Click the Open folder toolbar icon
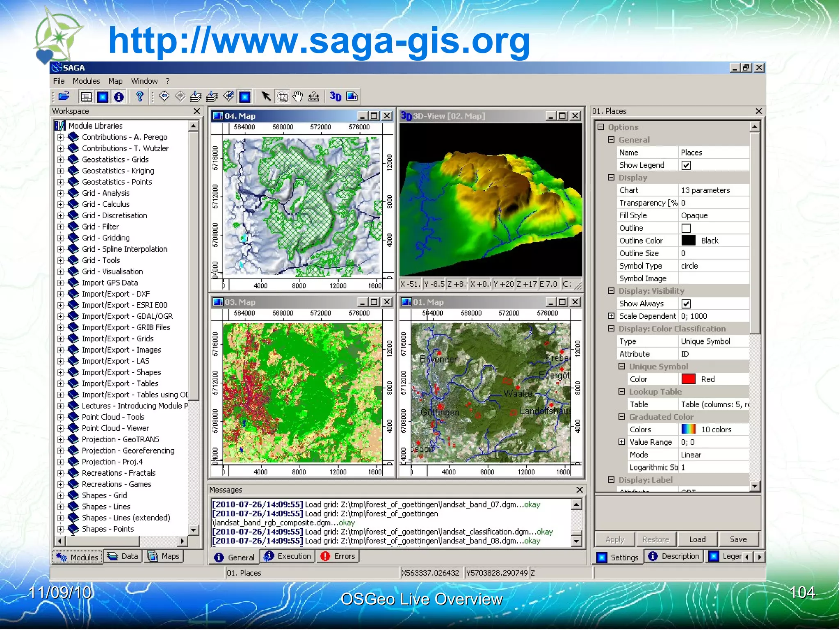The width and height of the screenshot is (840, 630). click(x=64, y=96)
